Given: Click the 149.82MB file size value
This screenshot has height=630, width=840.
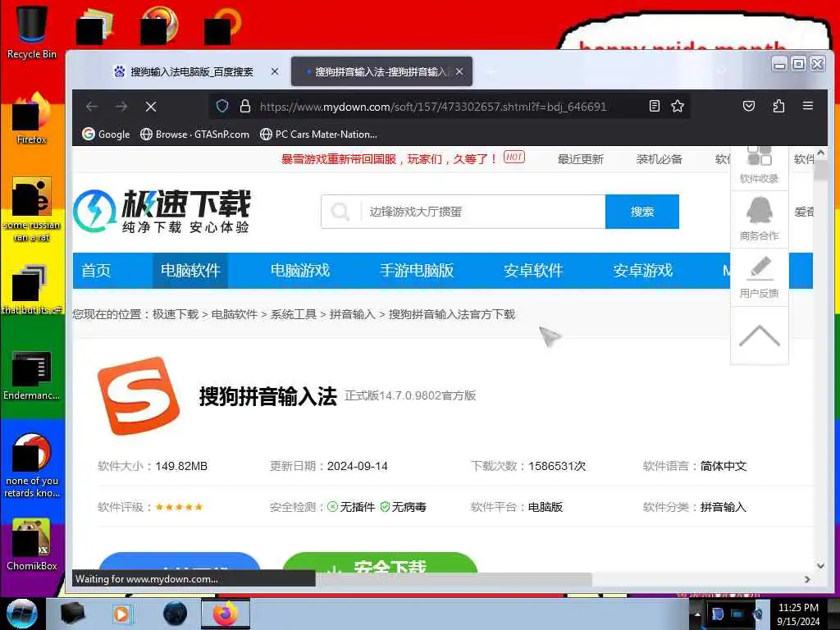Looking at the screenshot, I should tap(181, 466).
